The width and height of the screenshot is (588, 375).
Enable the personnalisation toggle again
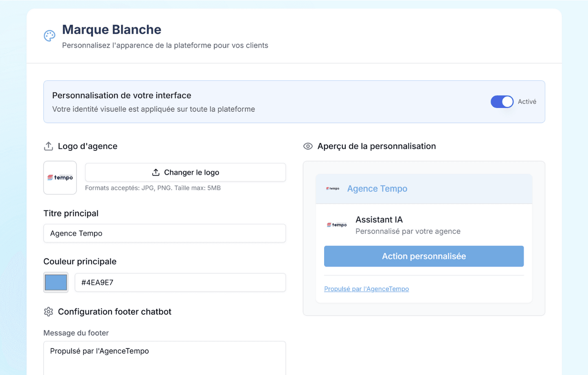[x=502, y=101]
